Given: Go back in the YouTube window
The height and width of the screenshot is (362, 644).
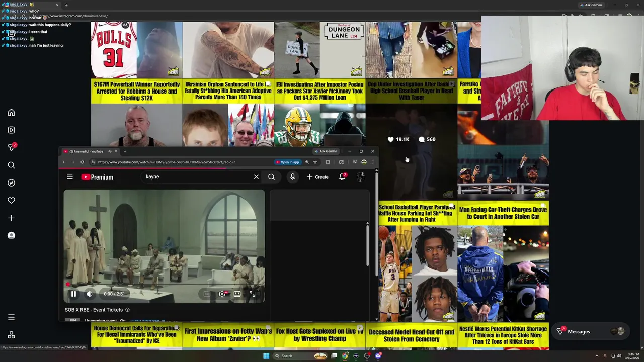Looking at the screenshot, I should point(64,162).
